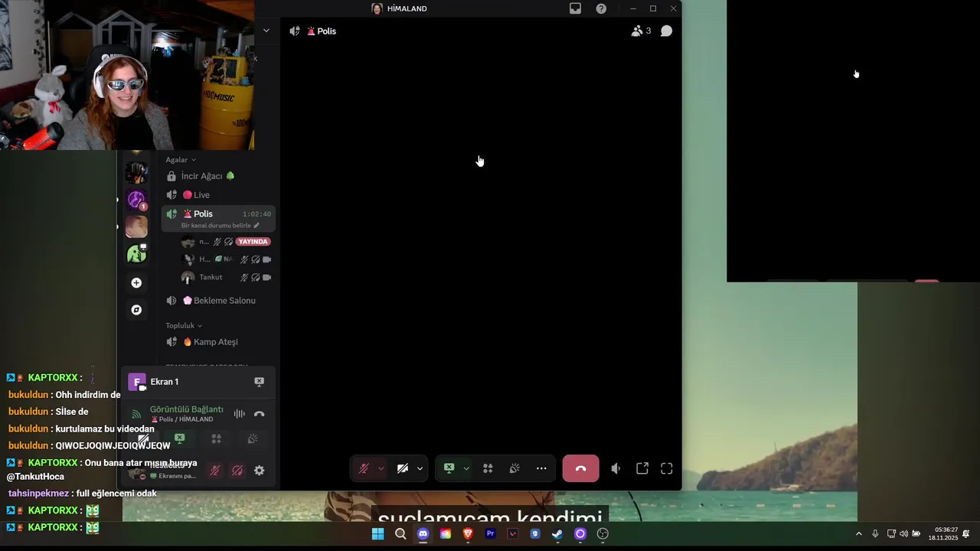The width and height of the screenshot is (980, 551).
Task: Click the YAYINDA live badge
Action: (253, 242)
